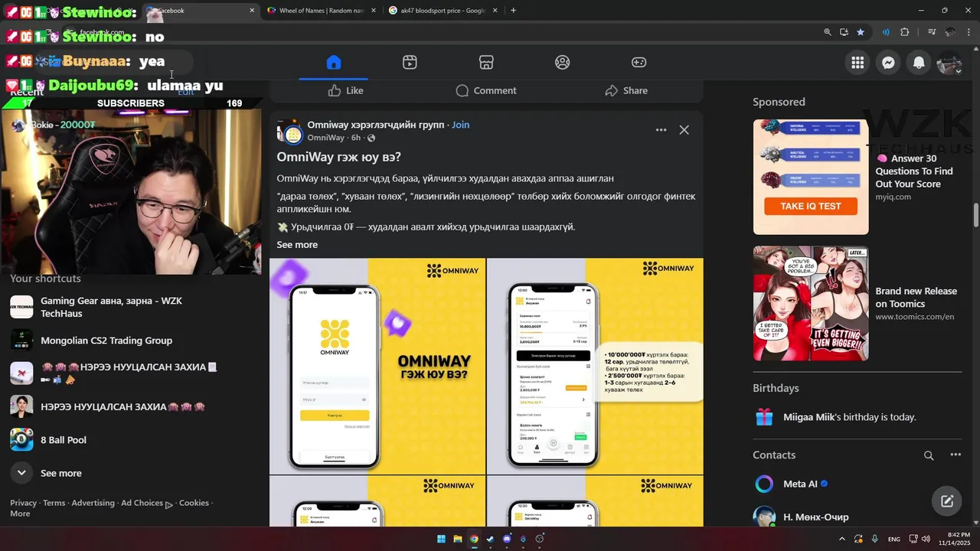The image size is (980, 551).
Task: Open the Chrome Extensions puzzle icon
Action: tap(905, 32)
